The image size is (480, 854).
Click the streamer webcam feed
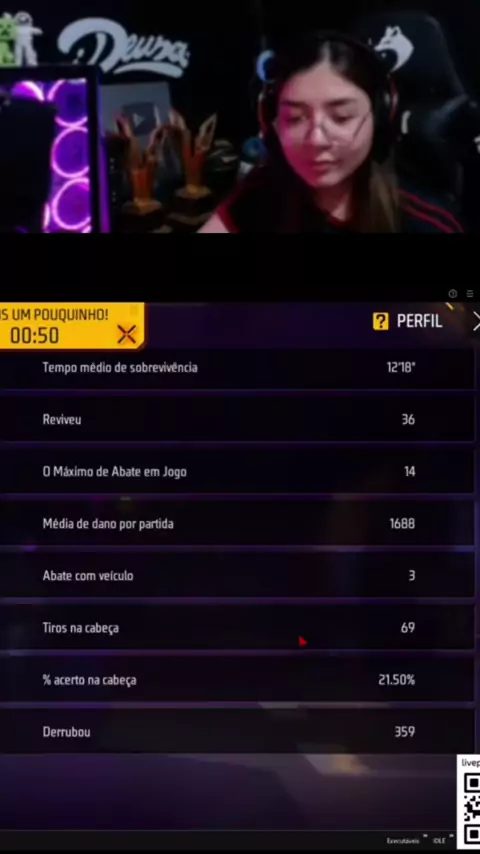[x=240, y=117]
